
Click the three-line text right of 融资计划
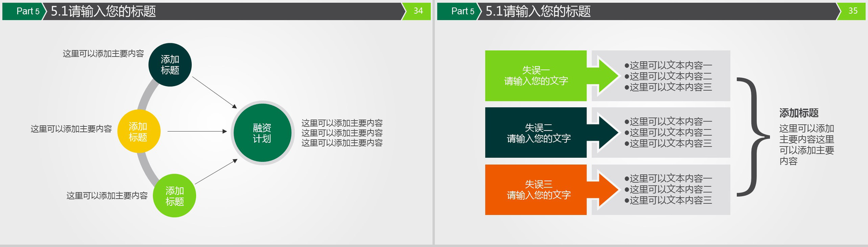[x=342, y=133]
